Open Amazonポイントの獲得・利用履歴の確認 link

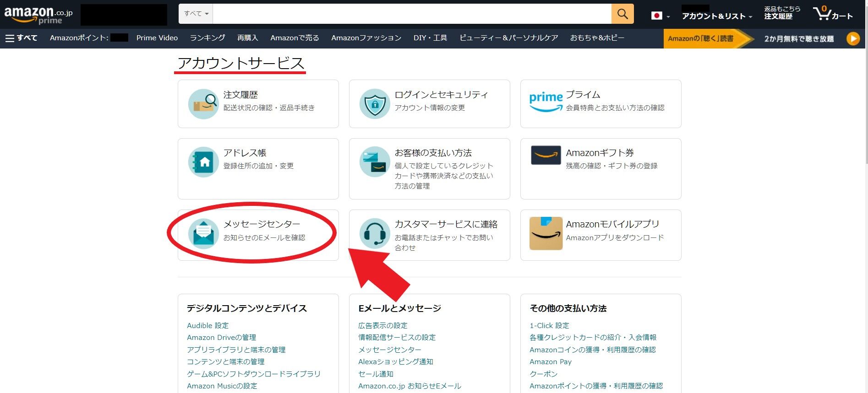pyautogui.click(x=596, y=386)
